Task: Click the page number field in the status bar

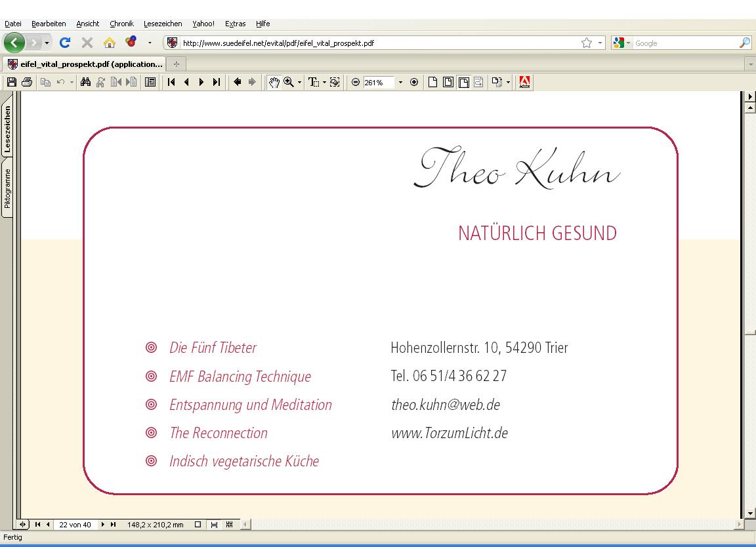Action: click(x=75, y=525)
